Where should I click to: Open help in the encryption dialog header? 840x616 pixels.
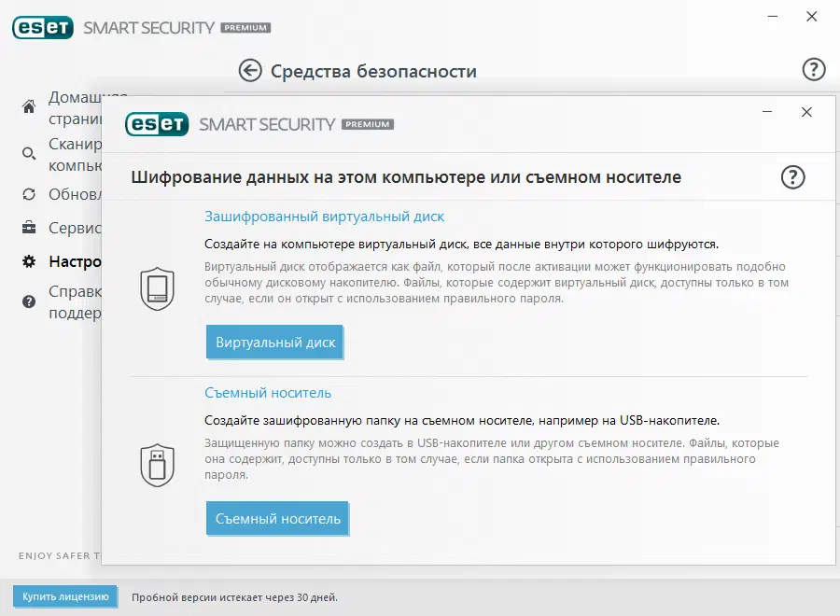pyautogui.click(x=792, y=178)
